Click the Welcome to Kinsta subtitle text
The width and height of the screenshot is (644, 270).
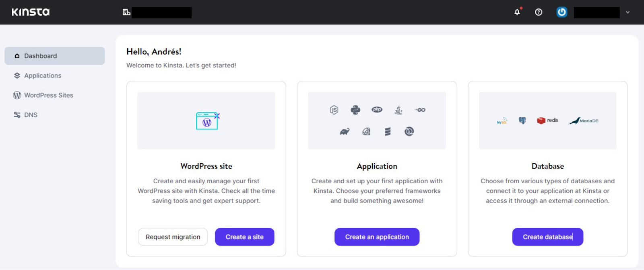coord(181,65)
